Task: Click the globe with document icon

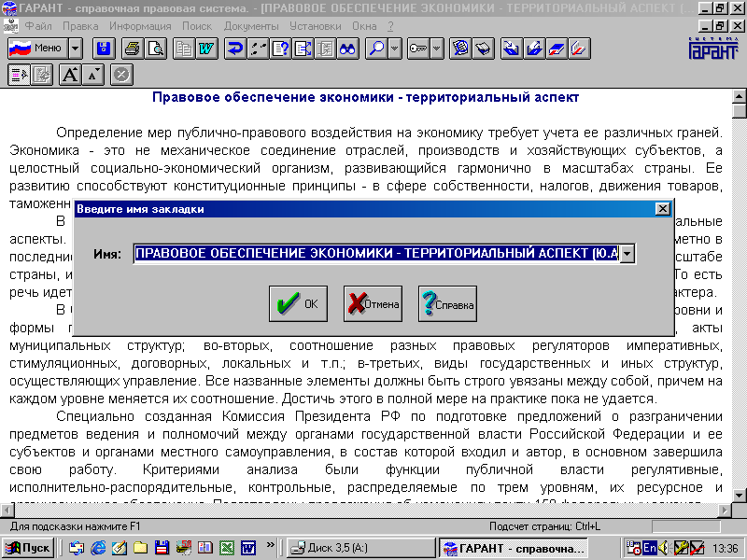Action: 460,49
